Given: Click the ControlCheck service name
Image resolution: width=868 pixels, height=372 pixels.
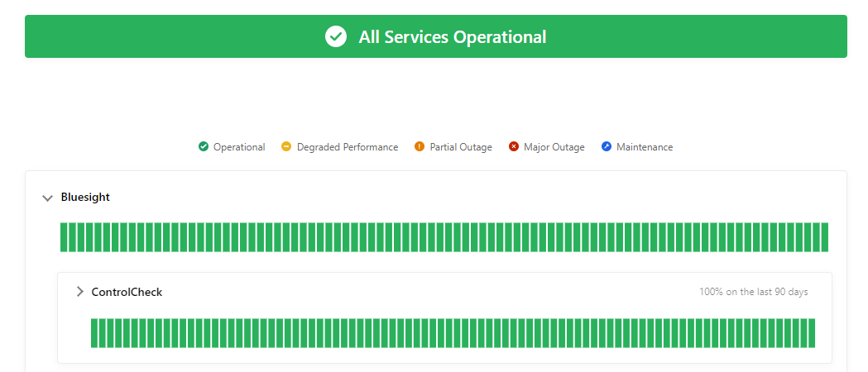Looking at the screenshot, I should pos(127,292).
